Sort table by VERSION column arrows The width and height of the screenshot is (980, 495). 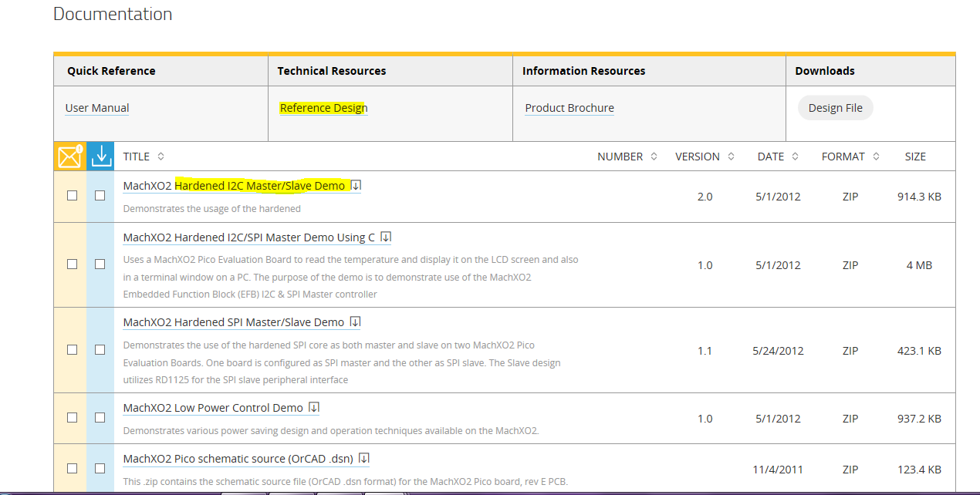(x=731, y=157)
